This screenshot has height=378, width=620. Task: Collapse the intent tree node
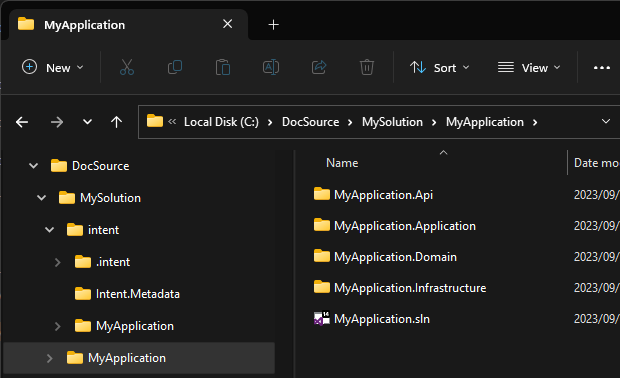pyautogui.click(x=49, y=230)
